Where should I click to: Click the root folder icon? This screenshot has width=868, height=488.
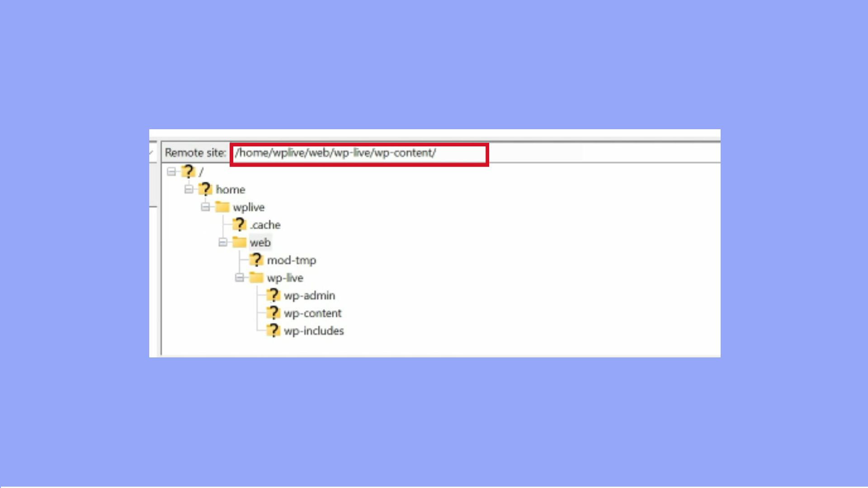(188, 171)
